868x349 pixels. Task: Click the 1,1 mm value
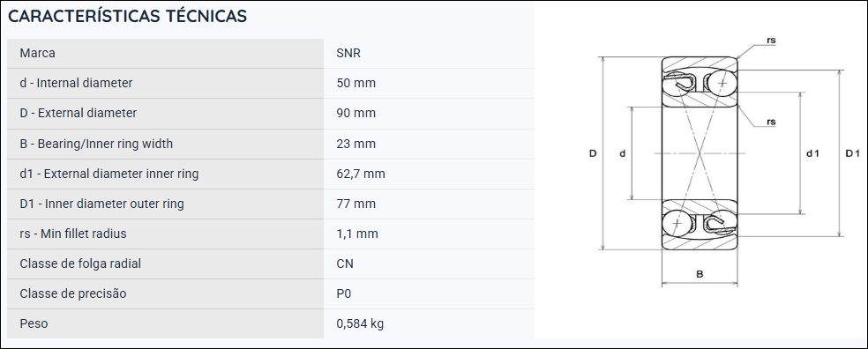click(x=357, y=234)
